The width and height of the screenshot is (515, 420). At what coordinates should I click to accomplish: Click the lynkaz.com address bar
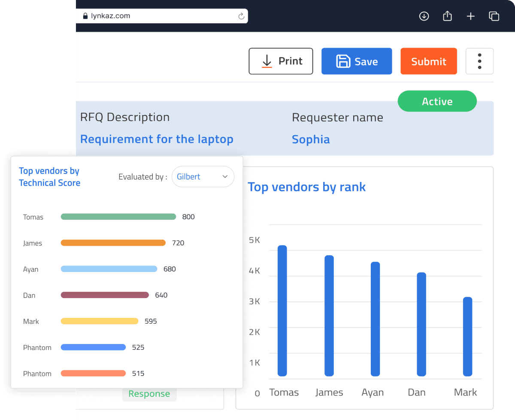point(162,16)
